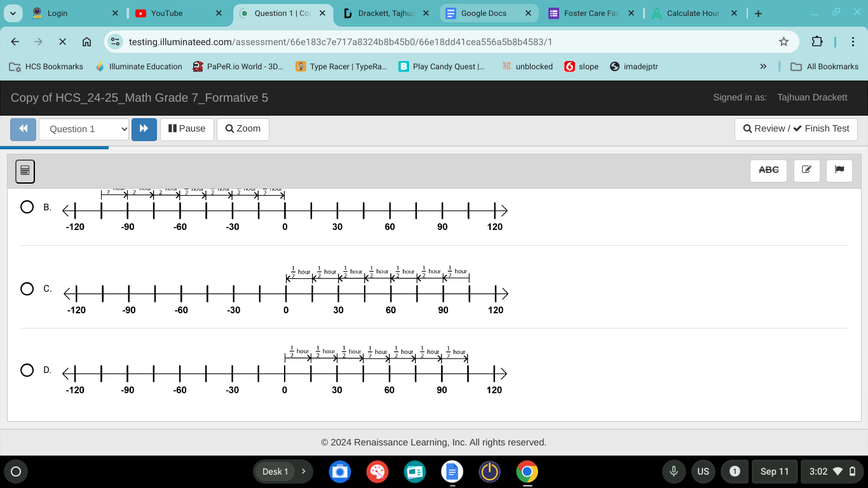Screen dimensions: 868x488
Task: Switch keyboard input method US
Action: pos(703,471)
